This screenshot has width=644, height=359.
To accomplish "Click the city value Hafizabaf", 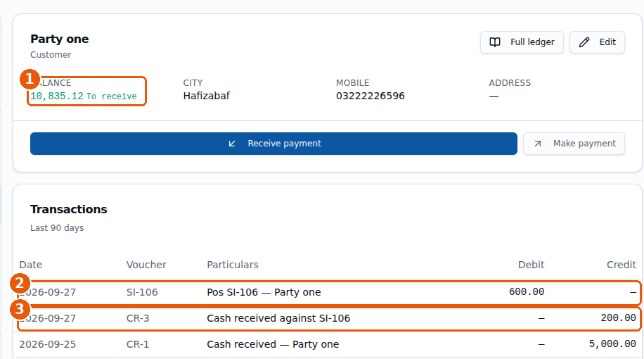I will click(206, 96).
